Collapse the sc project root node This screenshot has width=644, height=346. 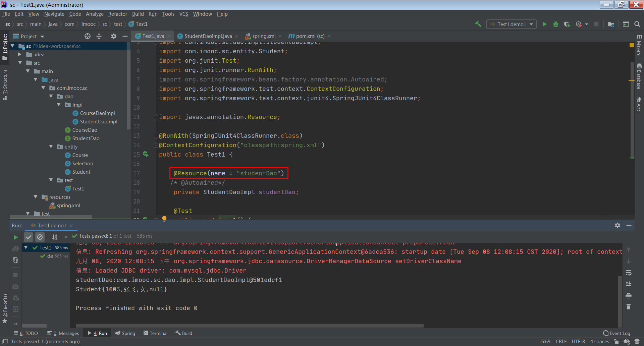[12, 46]
